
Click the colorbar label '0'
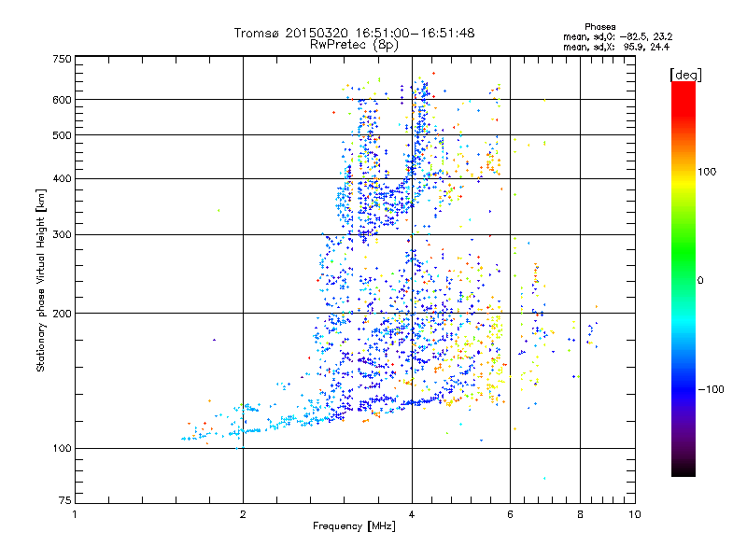tap(700, 281)
